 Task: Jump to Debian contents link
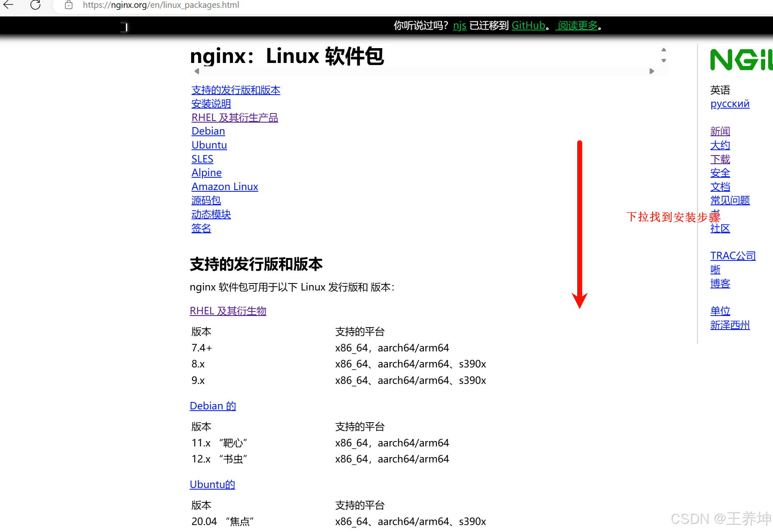208,131
